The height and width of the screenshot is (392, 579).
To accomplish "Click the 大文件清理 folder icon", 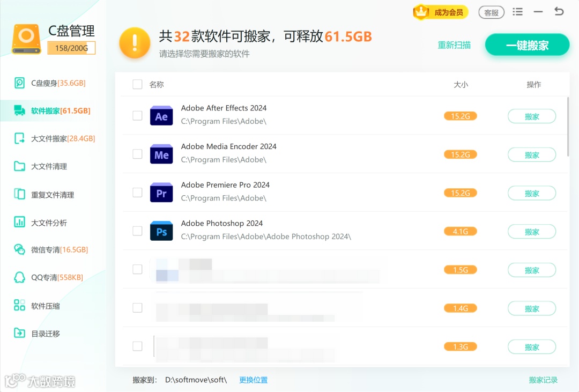I will (19, 166).
